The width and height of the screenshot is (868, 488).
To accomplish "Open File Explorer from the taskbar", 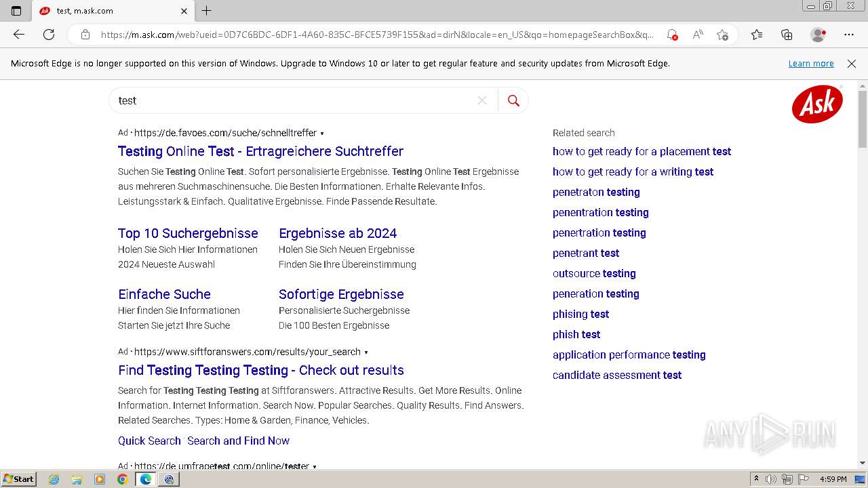I will 77,479.
